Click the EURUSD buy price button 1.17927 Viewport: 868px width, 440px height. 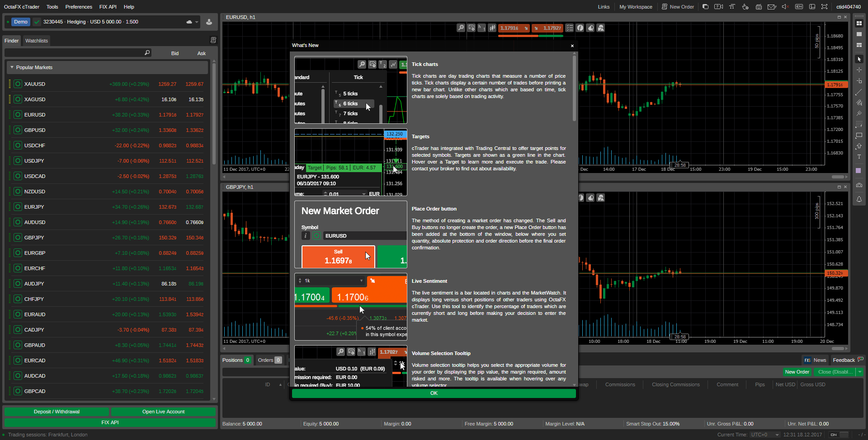pyautogui.click(x=547, y=28)
